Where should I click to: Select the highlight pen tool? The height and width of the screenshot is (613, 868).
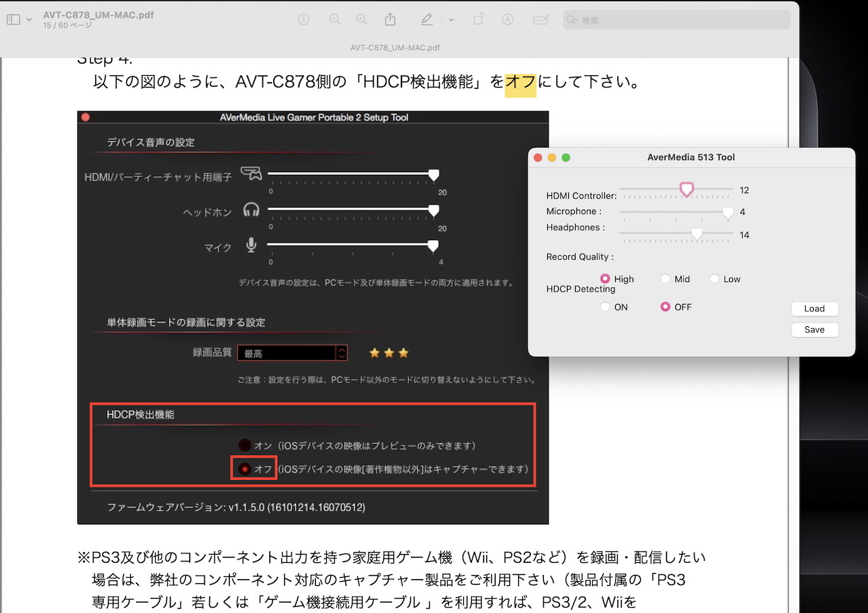(427, 20)
